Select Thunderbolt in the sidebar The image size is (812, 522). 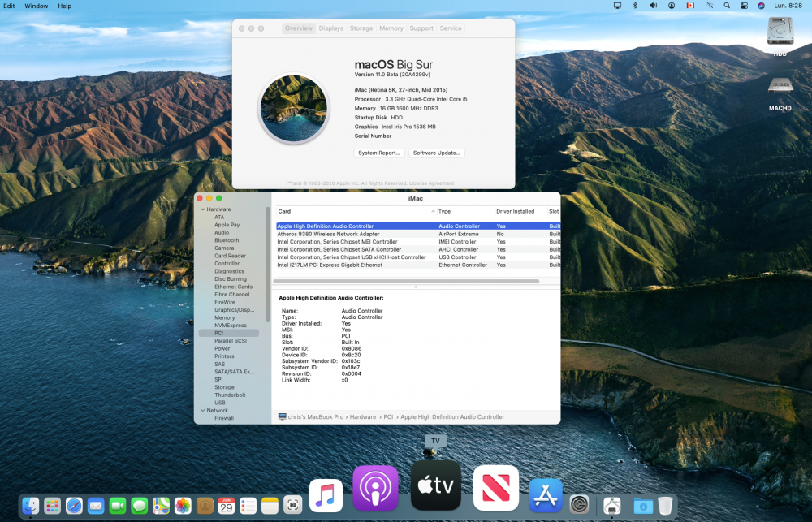230,395
